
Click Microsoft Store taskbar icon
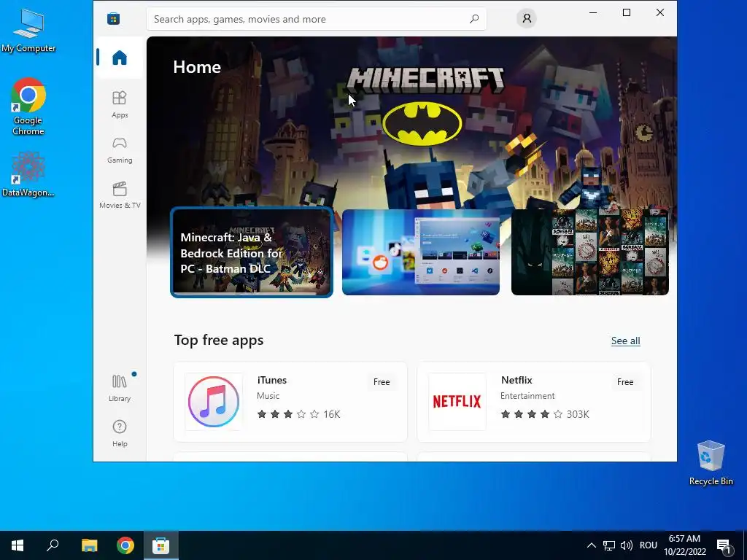(161, 545)
